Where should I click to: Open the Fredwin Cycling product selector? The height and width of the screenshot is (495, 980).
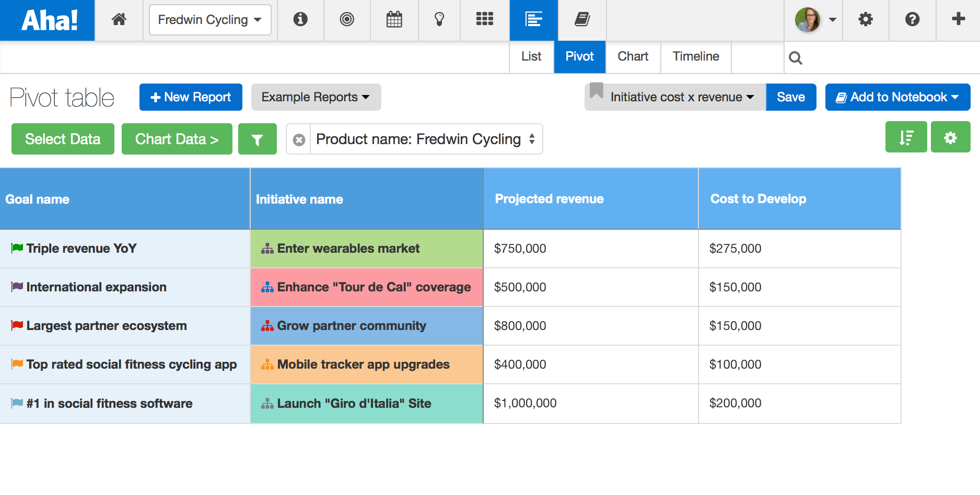pos(209,19)
